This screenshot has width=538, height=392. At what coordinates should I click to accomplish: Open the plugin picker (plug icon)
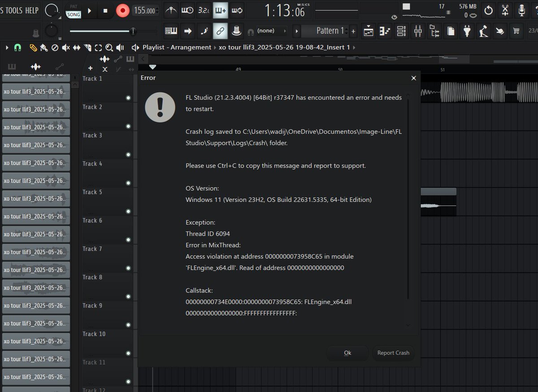[468, 31]
